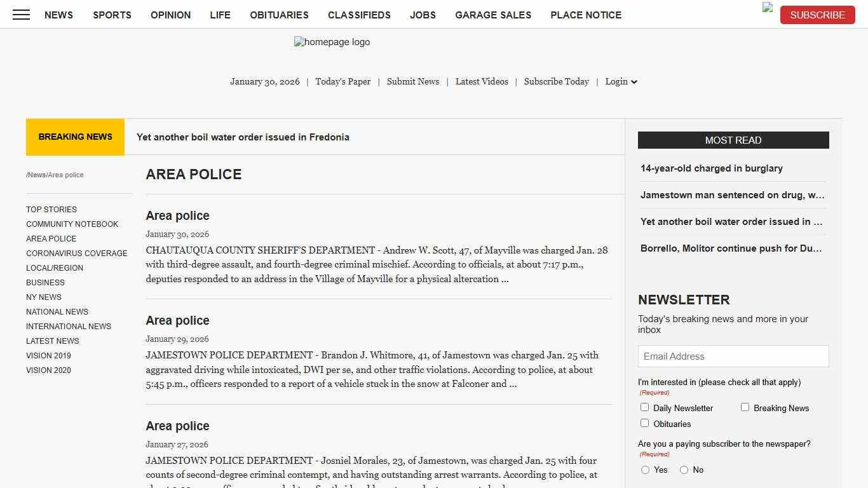Viewport: 868px width, 488px height.
Task: Open the CLASSIFIEDS section
Action: click(x=359, y=15)
